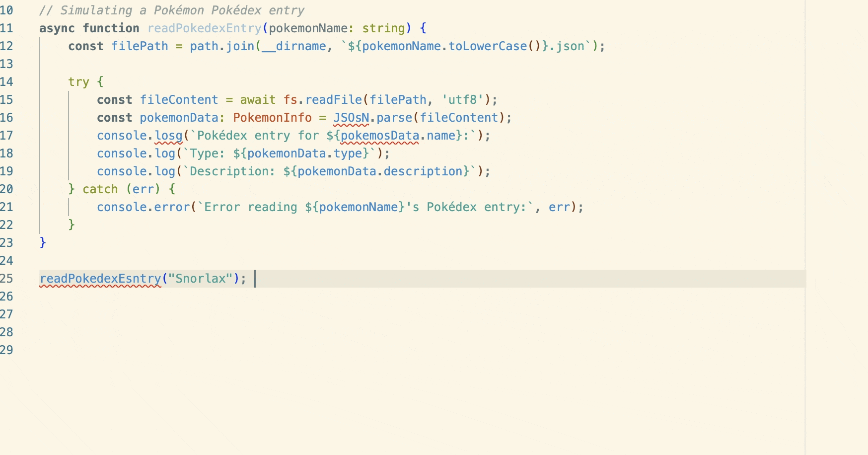Screen dimensions: 868x455
Task: Click the "async" keyword on line 11
Action: pos(56,28)
